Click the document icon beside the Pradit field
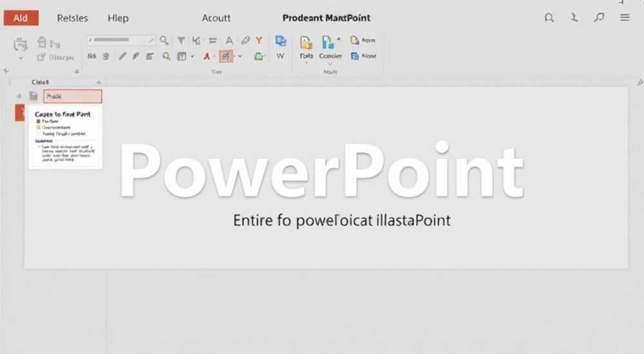 pos(33,96)
